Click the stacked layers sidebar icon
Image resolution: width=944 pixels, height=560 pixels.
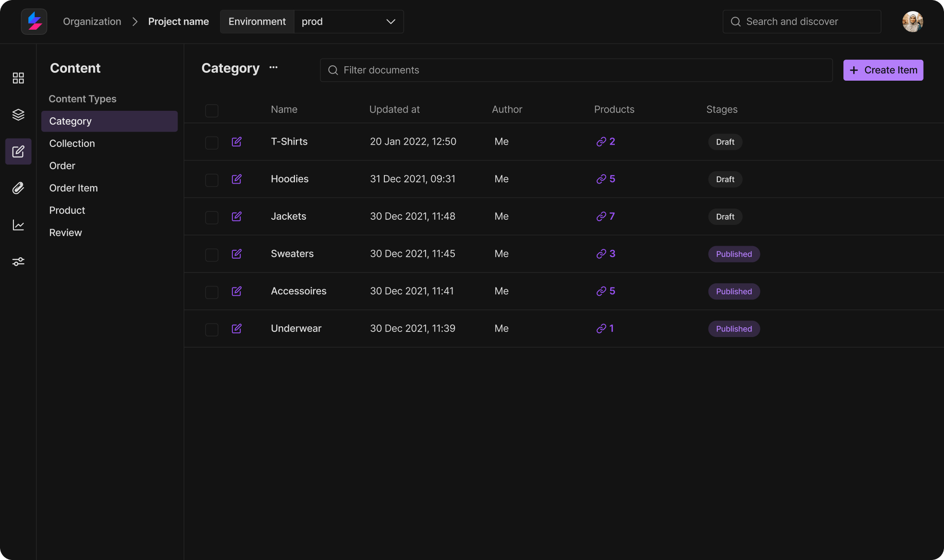pos(18,115)
